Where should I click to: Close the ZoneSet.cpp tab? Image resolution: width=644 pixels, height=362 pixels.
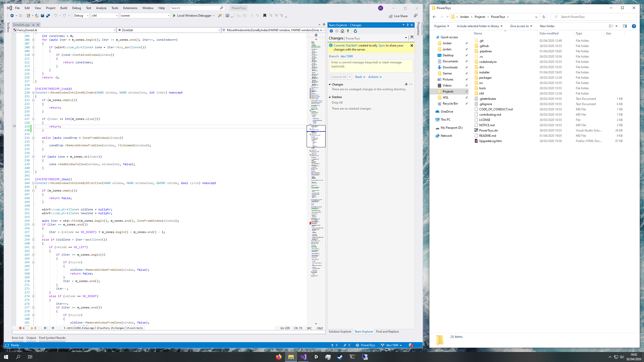(38, 25)
